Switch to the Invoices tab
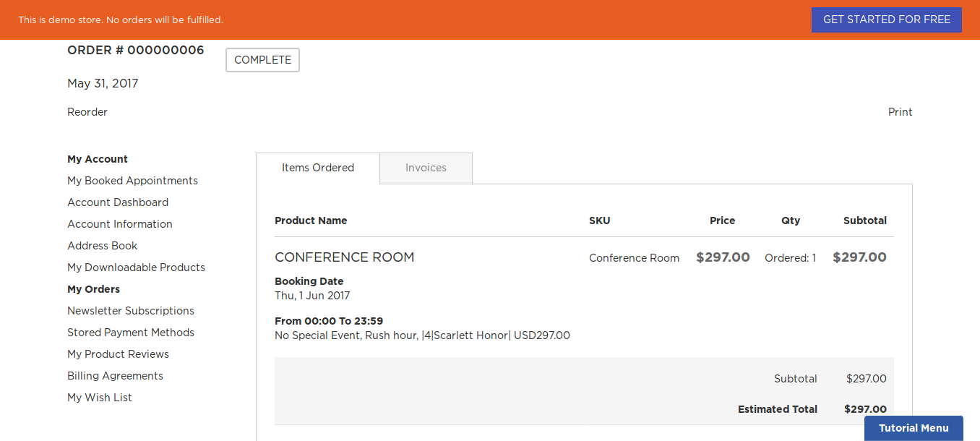The image size is (980, 441). [x=426, y=168]
